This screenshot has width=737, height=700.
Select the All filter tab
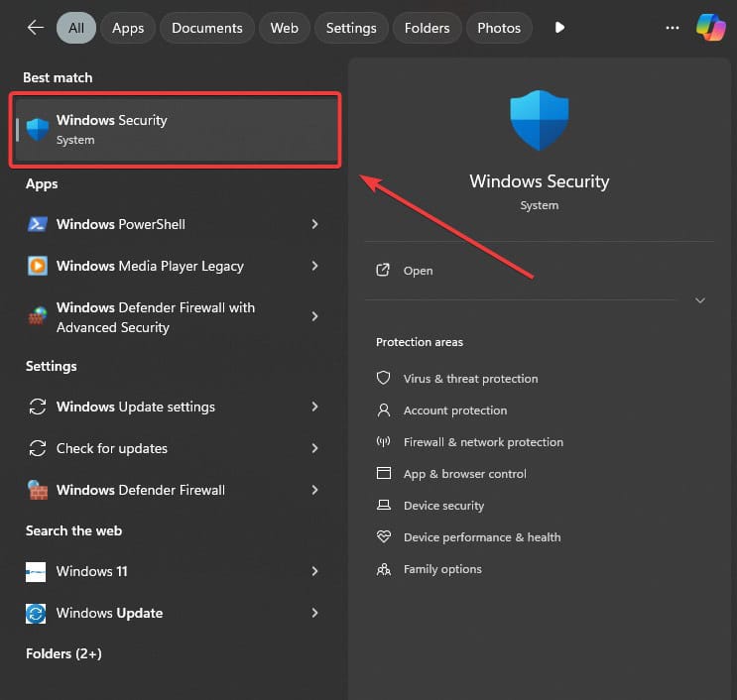pyautogui.click(x=76, y=28)
